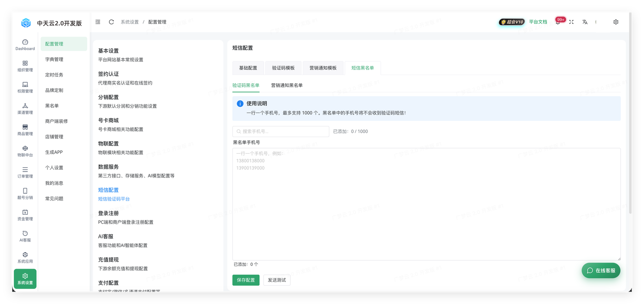Focus the 搜索手机号 search field

click(281, 132)
